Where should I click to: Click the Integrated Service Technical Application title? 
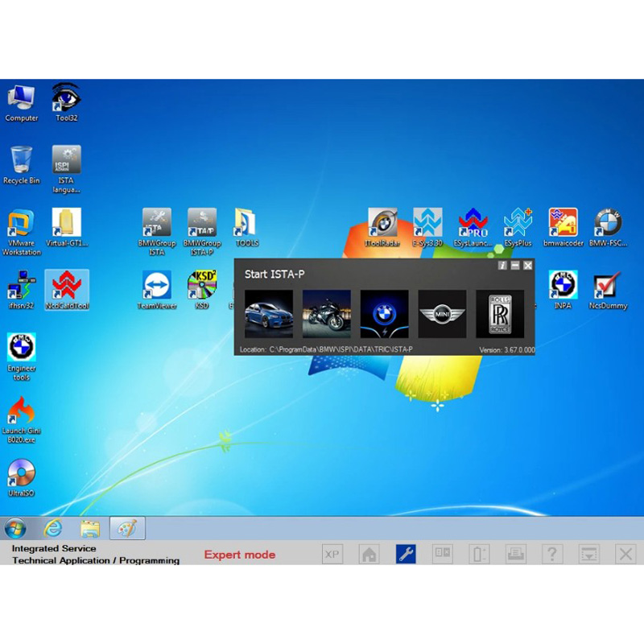coord(96,555)
